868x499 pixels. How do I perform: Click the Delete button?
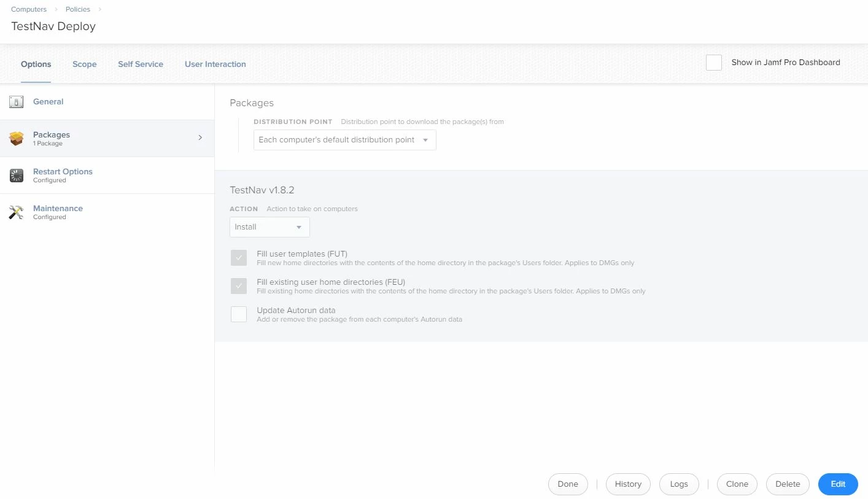[788, 484]
